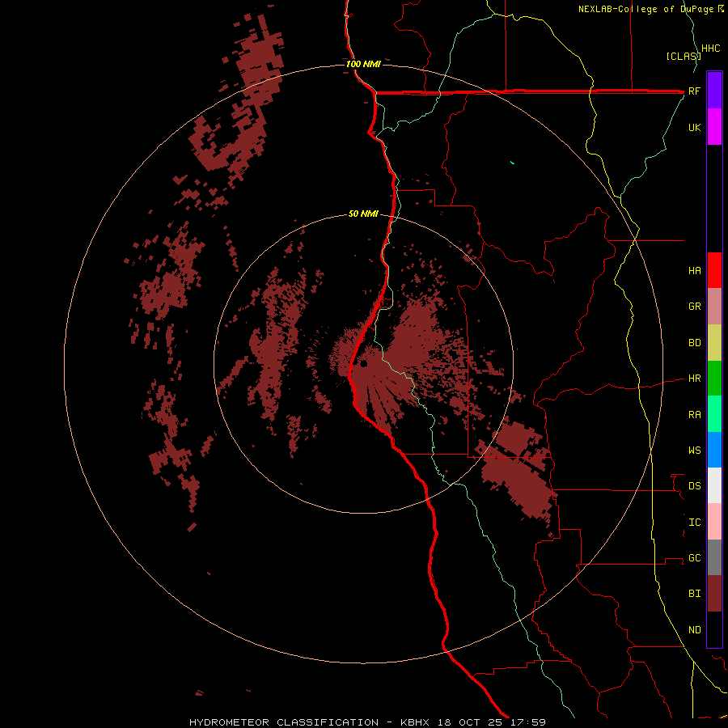Viewport: 728px width, 728px height.
Task: Select the salmon GR legend swatch
Action: pyautogui.click(x=714, y=307)
